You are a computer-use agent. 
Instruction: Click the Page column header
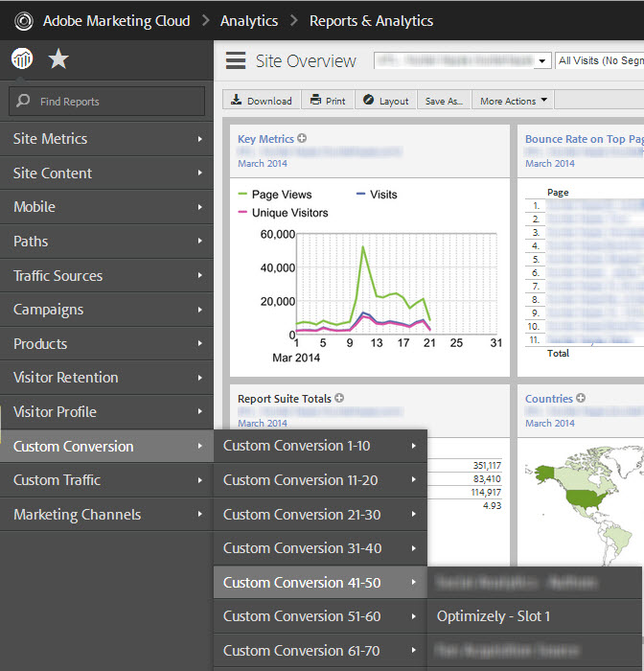tap(558, 192)
